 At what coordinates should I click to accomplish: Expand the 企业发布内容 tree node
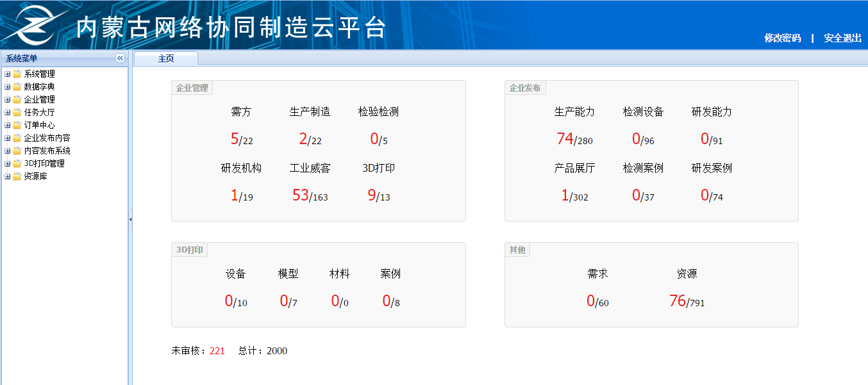(8, 138)
